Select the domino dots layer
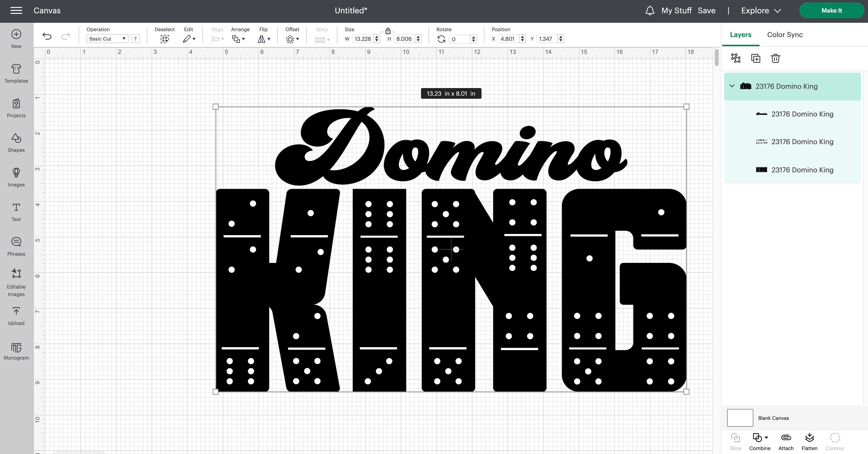 point(792,142)
